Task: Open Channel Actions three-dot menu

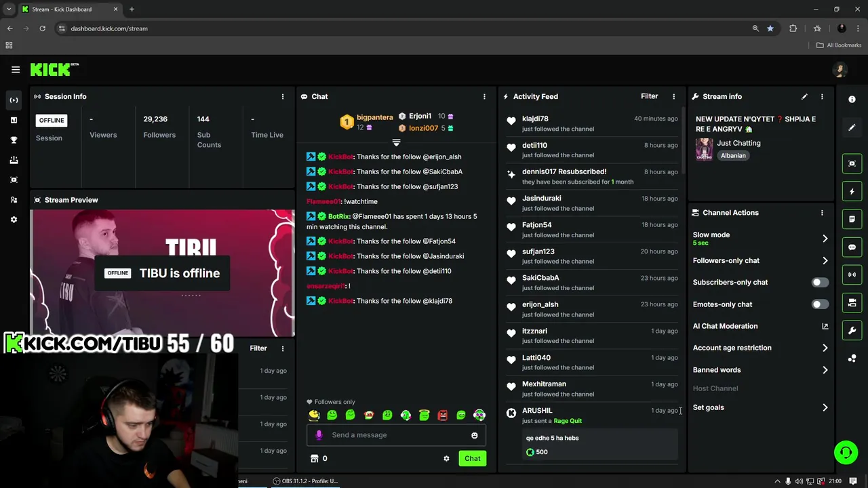Action: (x=822, y=213)
